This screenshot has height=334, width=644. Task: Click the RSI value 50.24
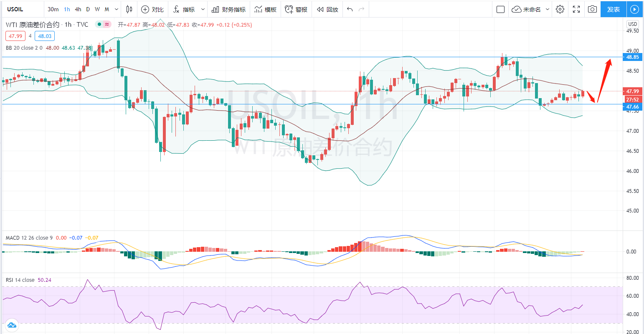[x=45, y=280]
